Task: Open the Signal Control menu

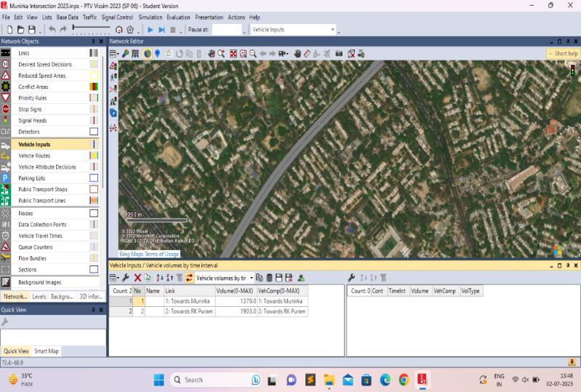Action: coord(117,17)
